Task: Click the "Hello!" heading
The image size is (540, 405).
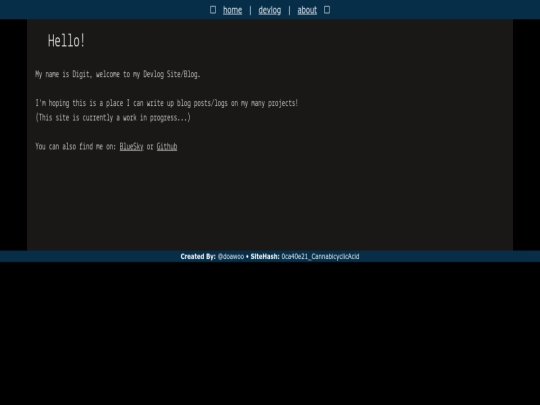Action: coord(66,41)
